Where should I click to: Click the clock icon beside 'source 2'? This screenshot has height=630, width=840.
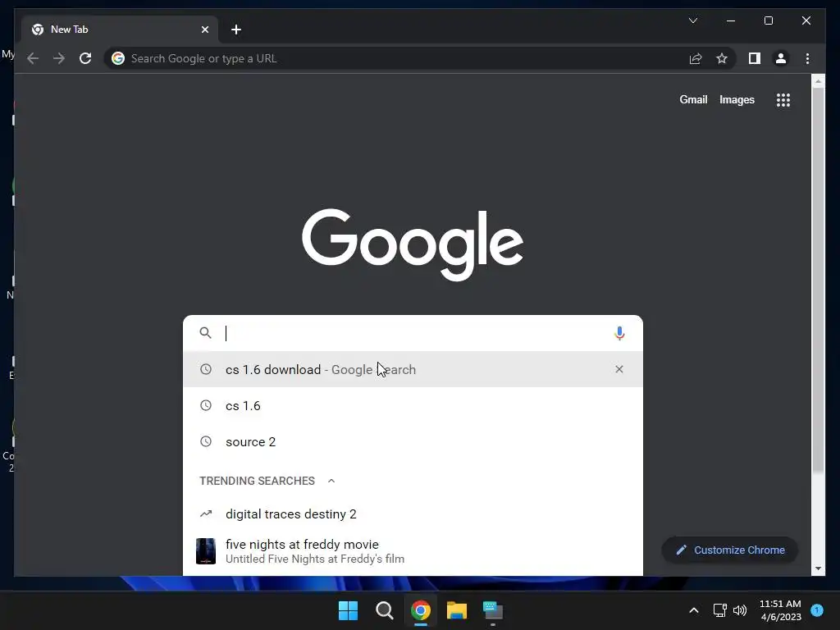tap(206, 441)
